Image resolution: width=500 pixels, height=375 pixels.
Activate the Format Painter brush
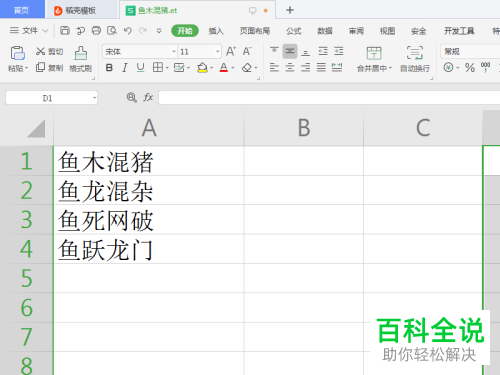tap(80, 53)
